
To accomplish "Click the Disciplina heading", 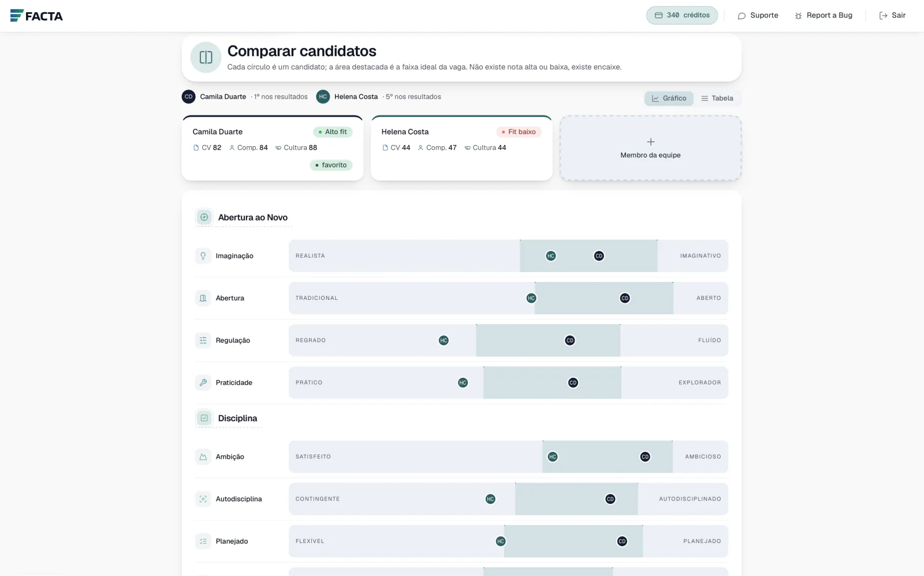I will 237,418.
